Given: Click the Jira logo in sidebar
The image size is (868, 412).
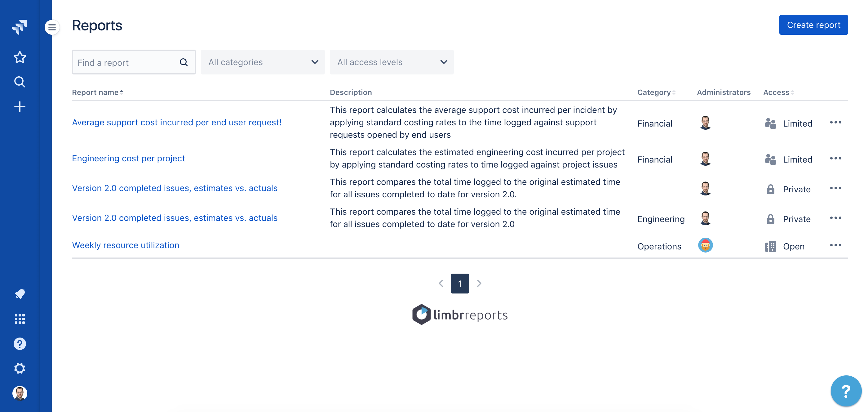Looking at the screenshot, I should pos(19,27).
